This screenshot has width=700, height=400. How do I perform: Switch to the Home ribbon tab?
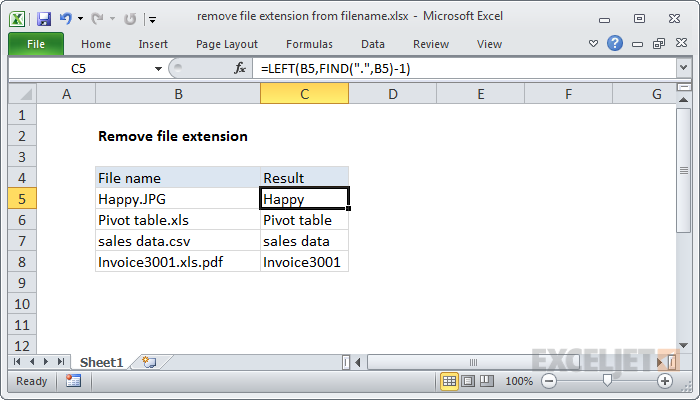(96, 44)
